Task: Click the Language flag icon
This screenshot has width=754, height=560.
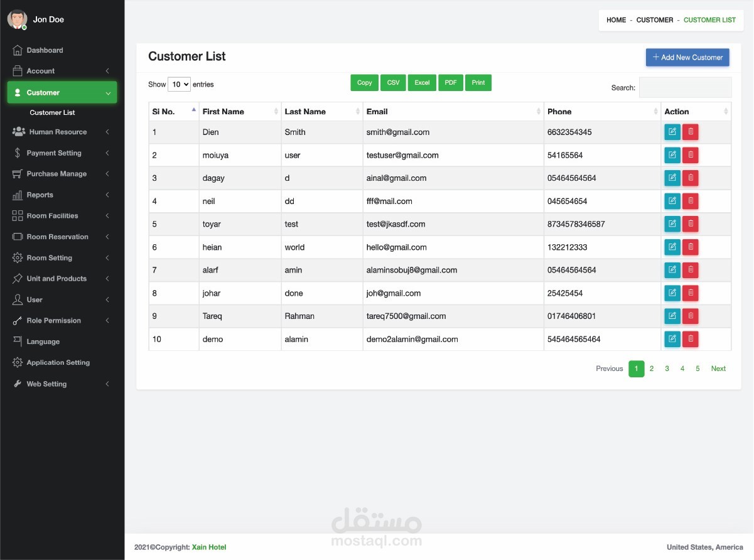Action: 17,342
